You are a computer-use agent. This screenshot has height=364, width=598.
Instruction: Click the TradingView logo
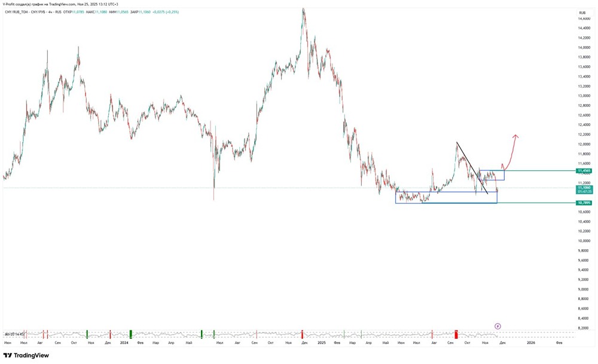pyautogui.click(x=26, y=355)
